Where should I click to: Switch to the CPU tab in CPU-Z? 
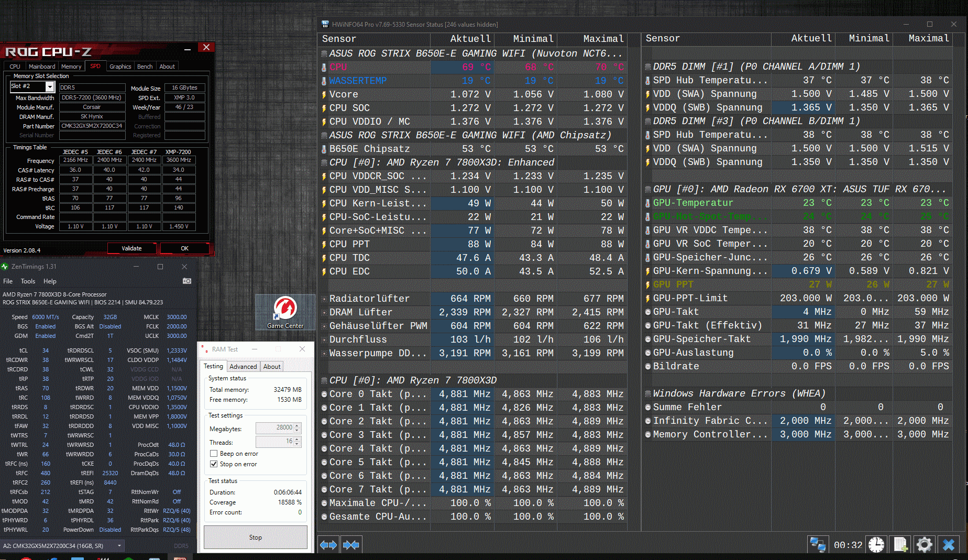(15, 67)
